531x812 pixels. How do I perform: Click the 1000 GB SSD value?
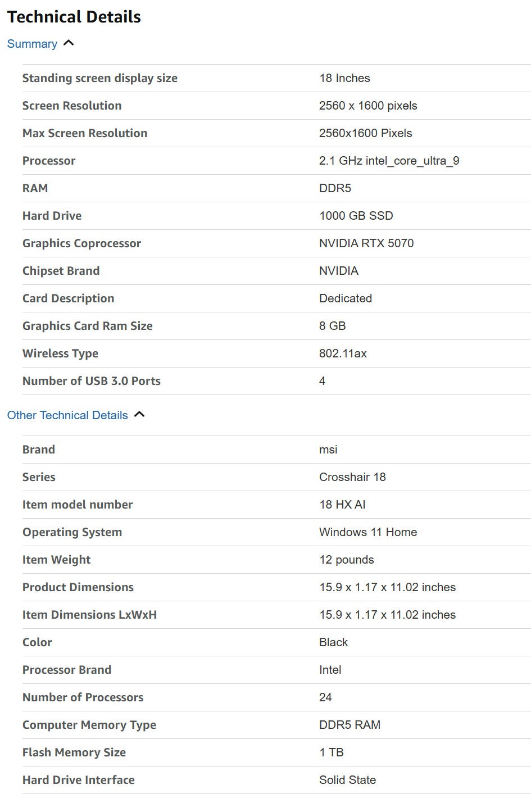(x=356, y=216)
